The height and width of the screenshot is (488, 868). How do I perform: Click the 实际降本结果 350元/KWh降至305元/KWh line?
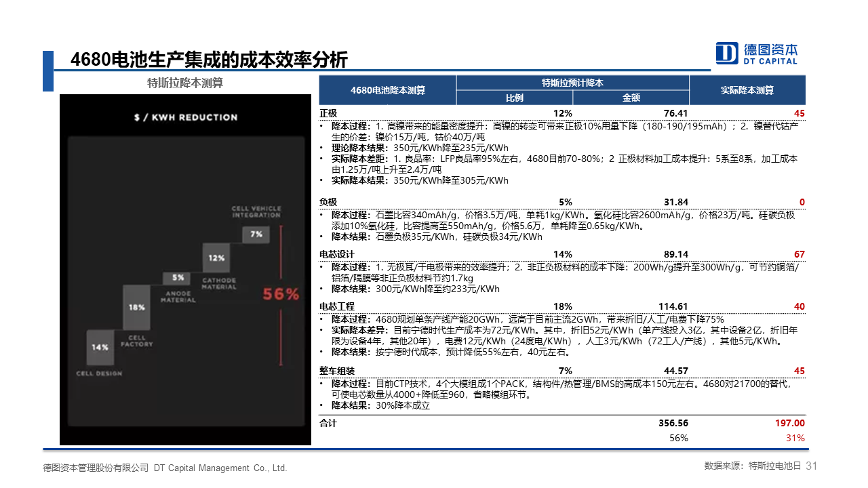(x=420, y=180)
